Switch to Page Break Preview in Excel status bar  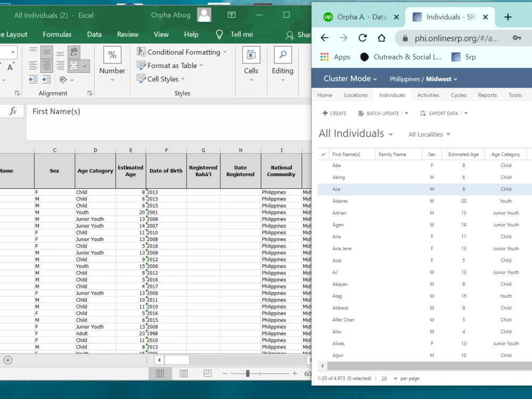pyautogui.click(x=207, y=373)
